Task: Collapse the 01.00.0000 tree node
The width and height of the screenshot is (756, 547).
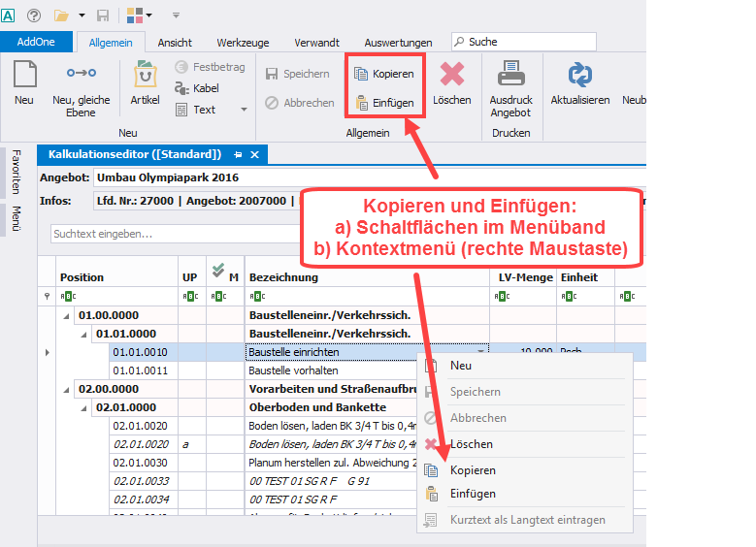Action: [x=66, y=315]
